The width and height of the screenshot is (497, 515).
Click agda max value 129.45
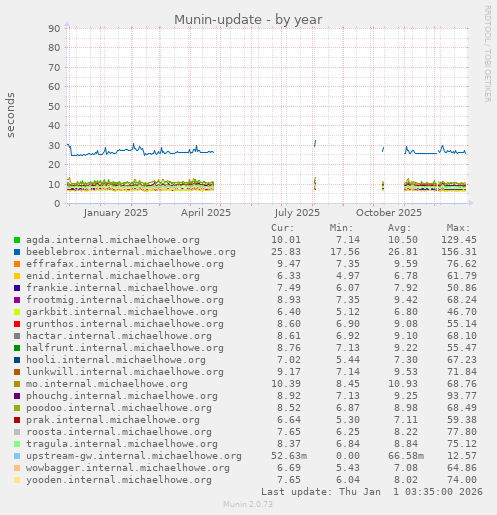[459, 240]
